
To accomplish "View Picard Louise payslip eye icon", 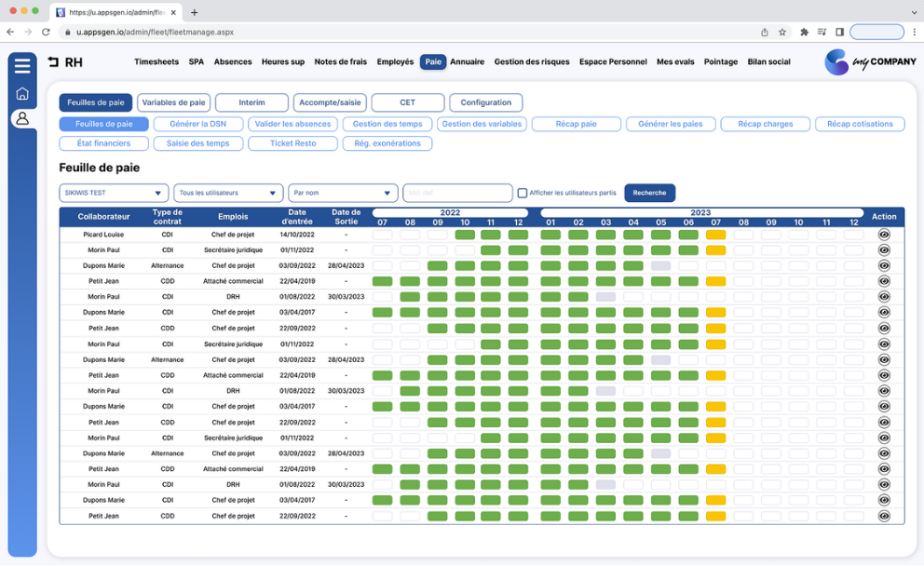I will 884,235.
